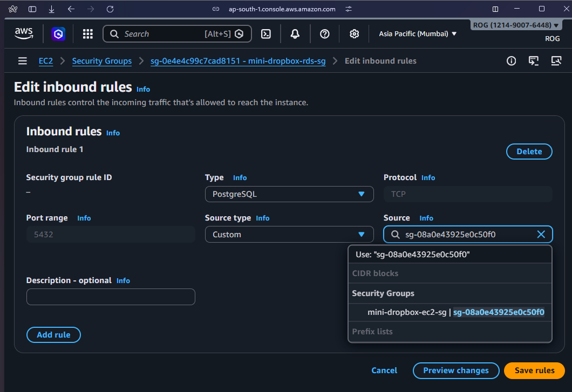
Task: Open console settings gear icon
Action: (354, 34)
